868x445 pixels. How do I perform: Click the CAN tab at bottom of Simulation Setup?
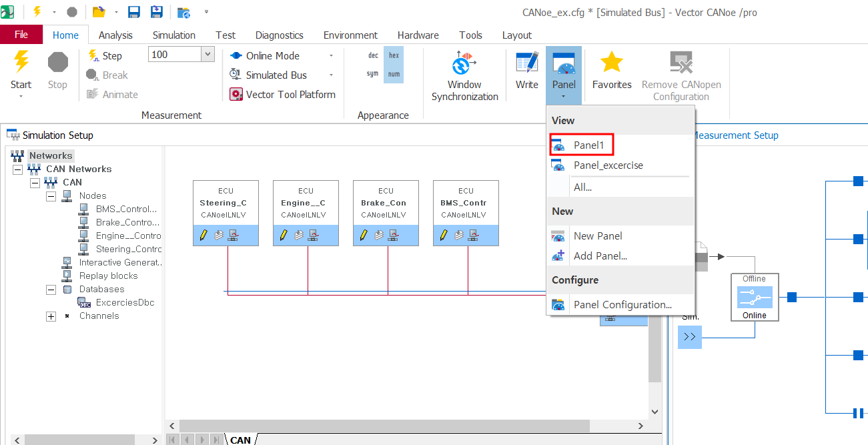point(240,440)
